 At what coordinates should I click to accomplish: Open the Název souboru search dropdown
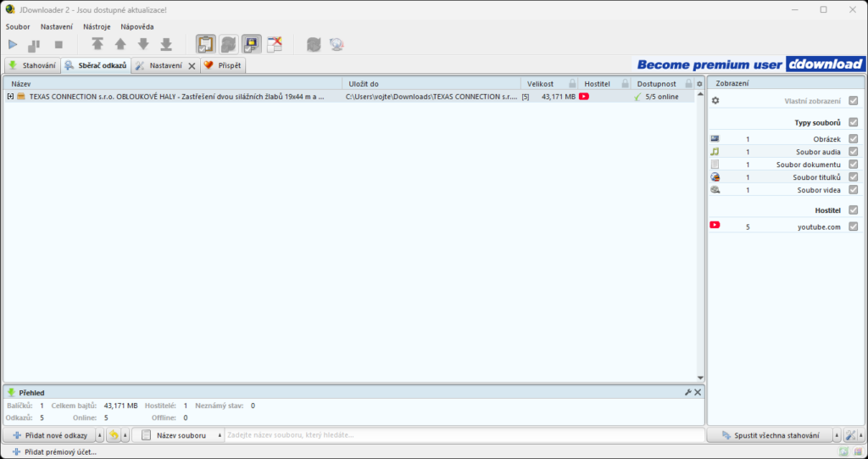click(x=220, y=435)
